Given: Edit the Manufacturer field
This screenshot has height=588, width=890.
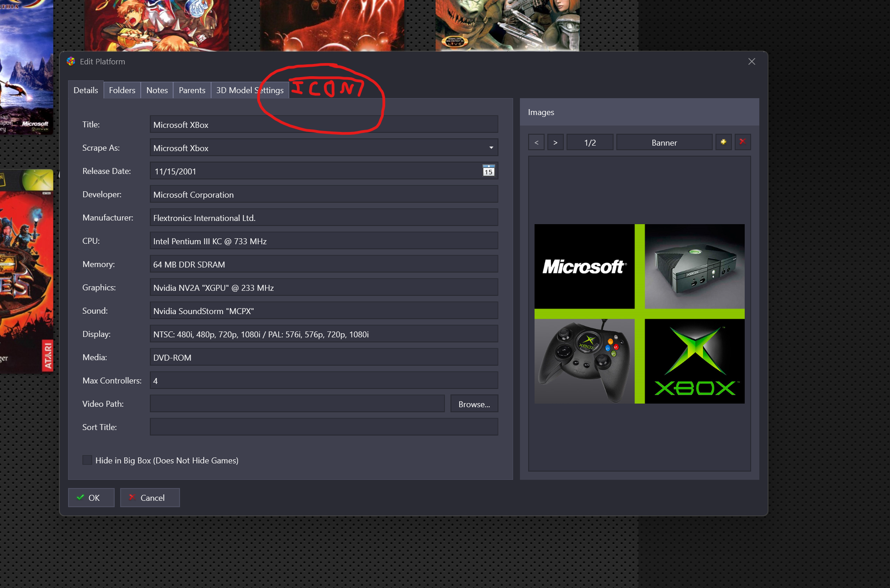Looking at the screenshot, I should pyautogui.click(x=324, y=218).
